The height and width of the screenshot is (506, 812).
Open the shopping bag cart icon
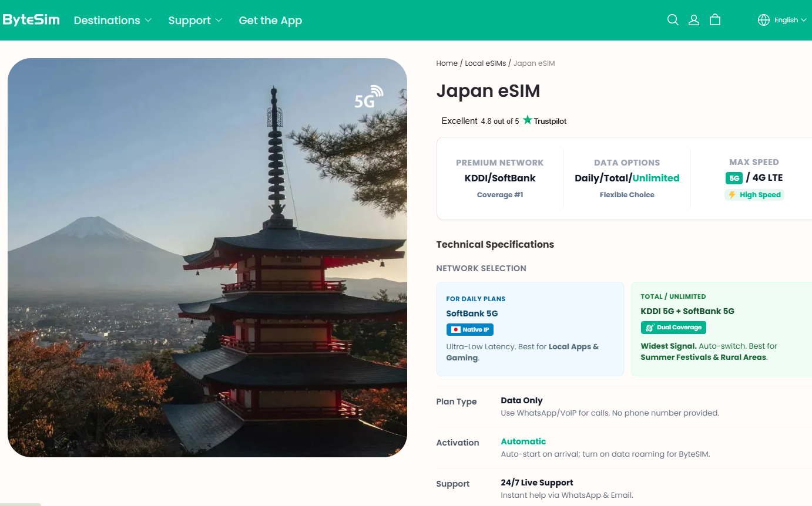pos(715,20)
